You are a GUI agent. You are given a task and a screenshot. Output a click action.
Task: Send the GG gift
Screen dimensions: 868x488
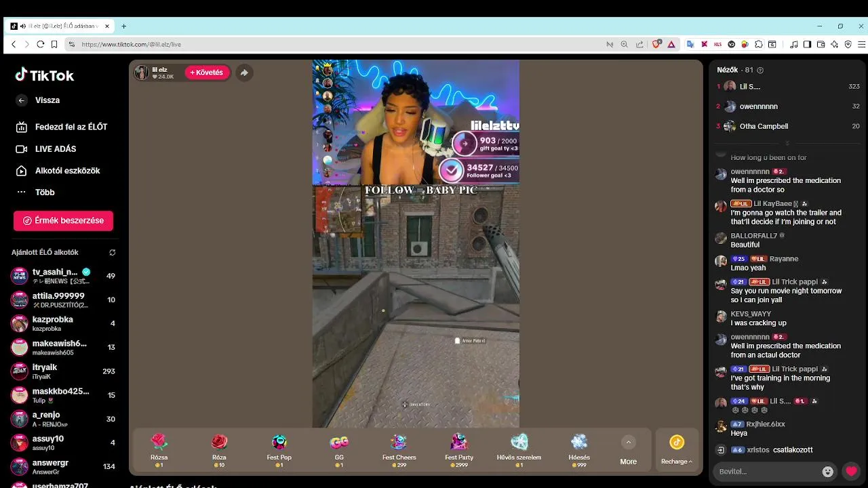point(339,450)
